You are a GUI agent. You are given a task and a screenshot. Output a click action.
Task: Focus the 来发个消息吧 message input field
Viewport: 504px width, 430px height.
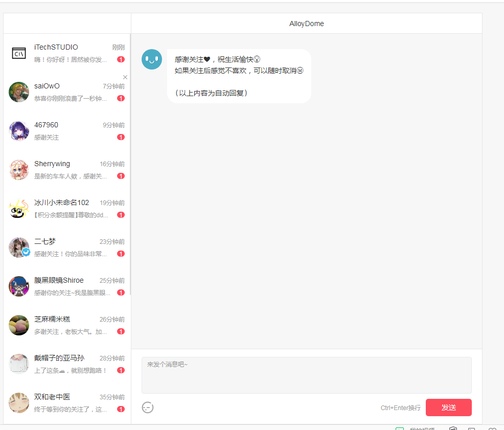click(306, 375)
